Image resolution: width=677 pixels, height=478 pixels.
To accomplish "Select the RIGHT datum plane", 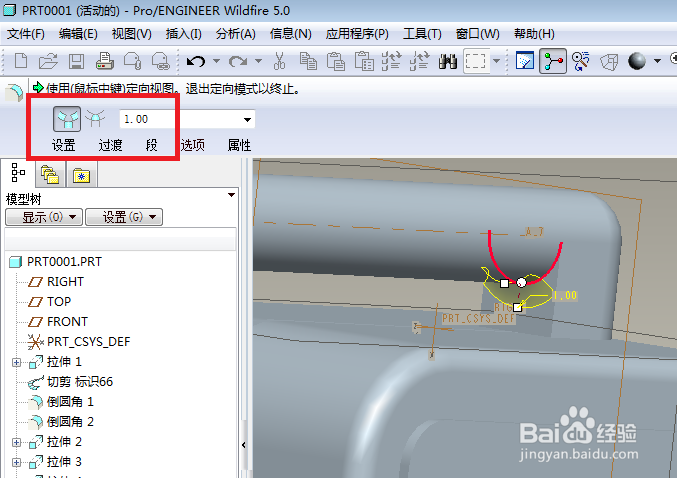I will (56, 282).
